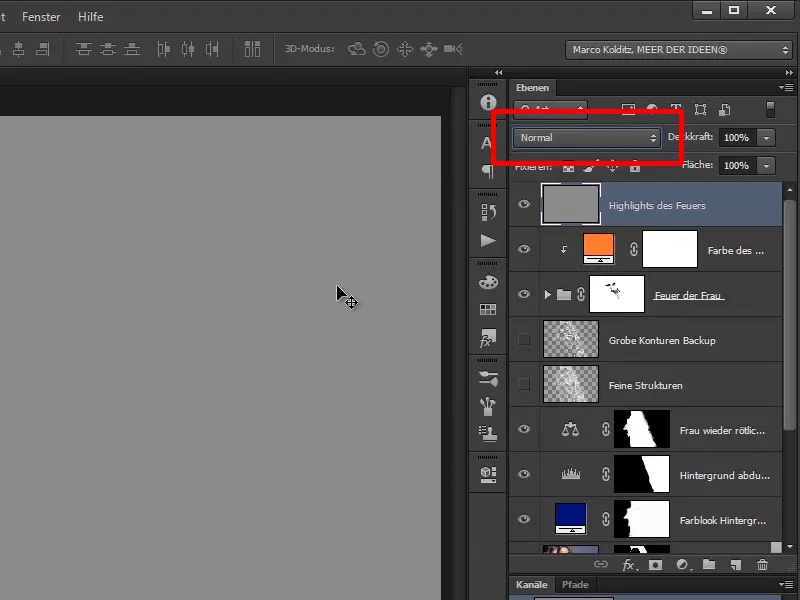The image size is (800, 600).
Task: Hide the Hintergrund abdu... layer
Action: tap(524, 474)
